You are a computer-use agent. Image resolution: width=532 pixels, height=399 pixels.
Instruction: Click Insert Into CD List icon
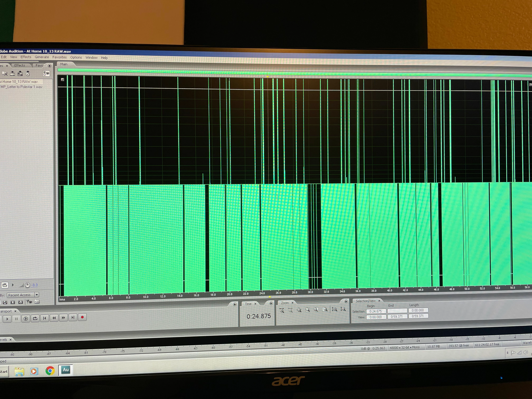28,73
